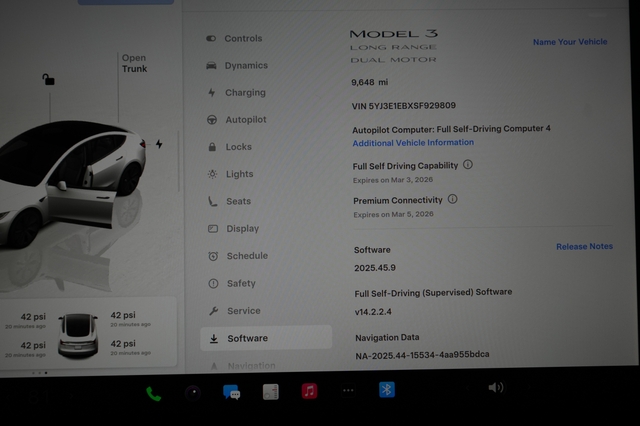
Task: Launch the Apple Music app
Action: 309,391
